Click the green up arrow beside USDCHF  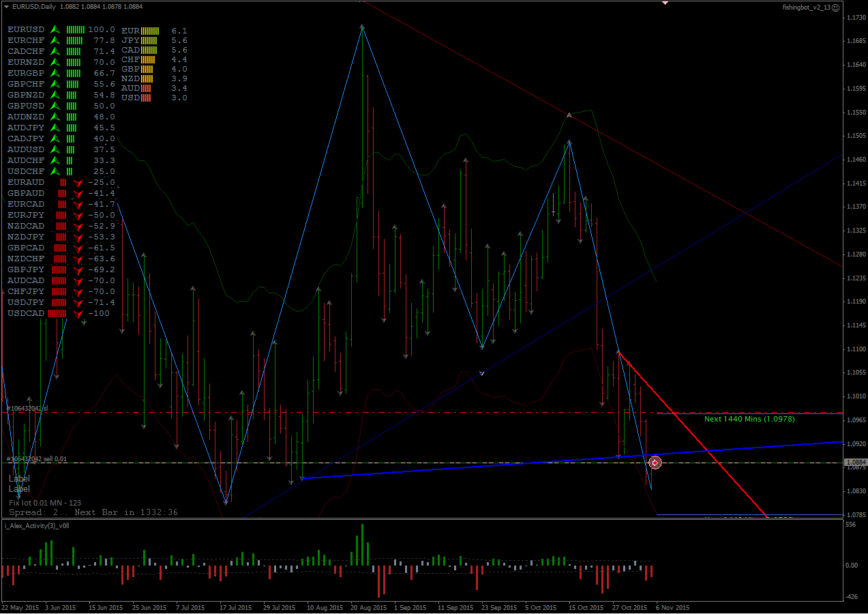pyautogui.click(x=56, y=172)
